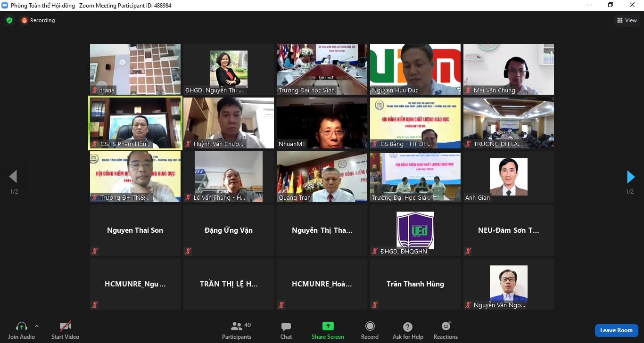Open the Reactions emoji menu
This screenshot has height=343, width=644.
point(446,326)
